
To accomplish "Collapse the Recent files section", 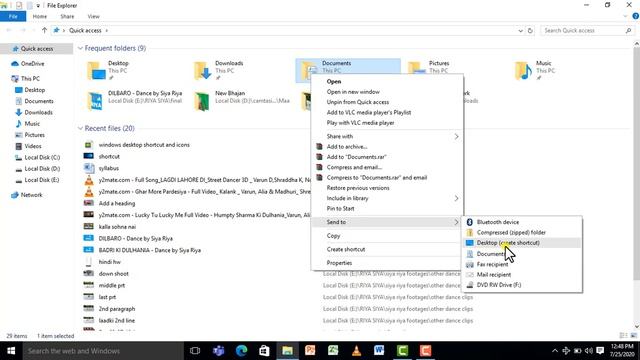I will point(80,129).
